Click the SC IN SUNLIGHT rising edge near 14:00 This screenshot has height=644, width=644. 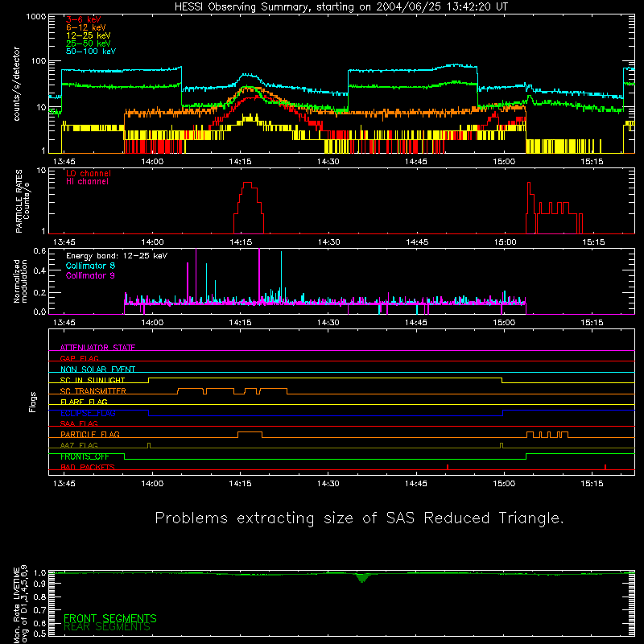(148, 380)
